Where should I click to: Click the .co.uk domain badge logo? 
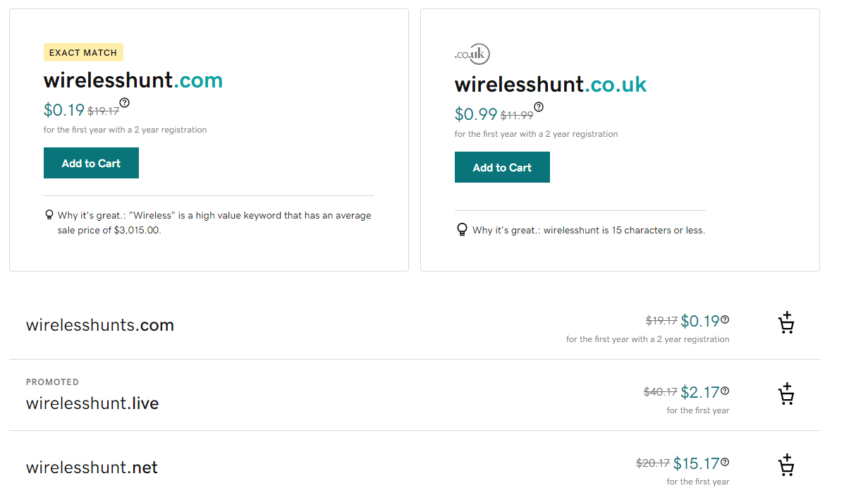472,54
